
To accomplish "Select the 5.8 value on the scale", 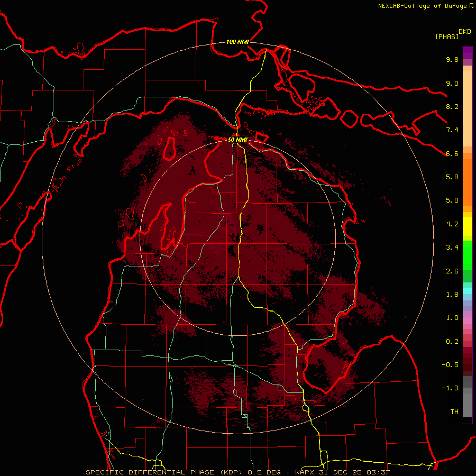I will point(452,177).
